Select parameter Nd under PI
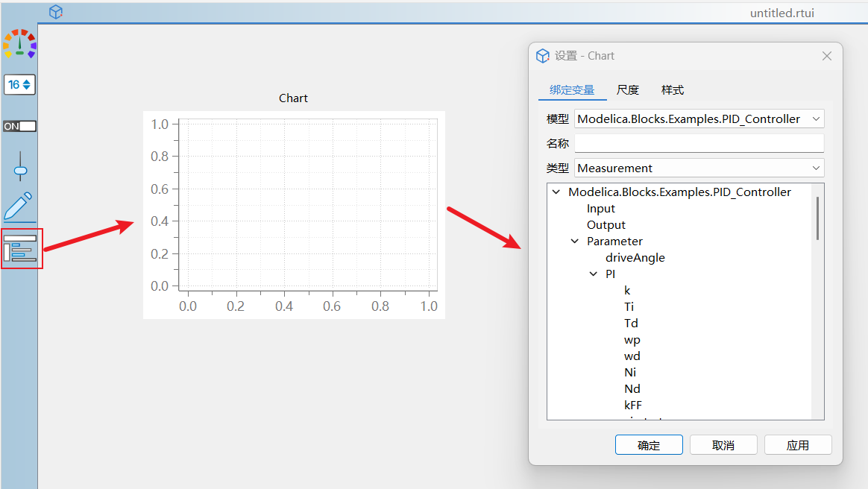868x489 pixels. click(x=632, y=389)
